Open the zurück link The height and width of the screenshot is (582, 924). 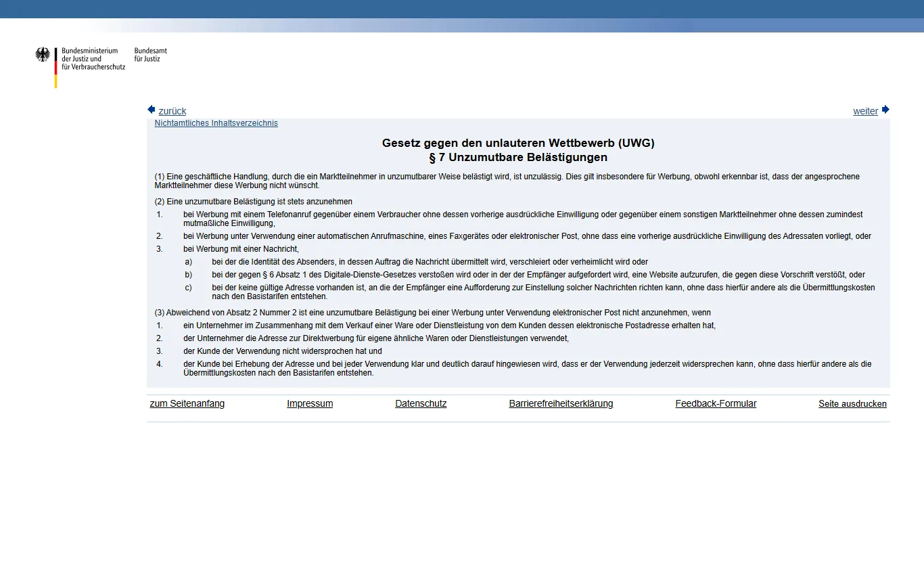tap(172, 111)
